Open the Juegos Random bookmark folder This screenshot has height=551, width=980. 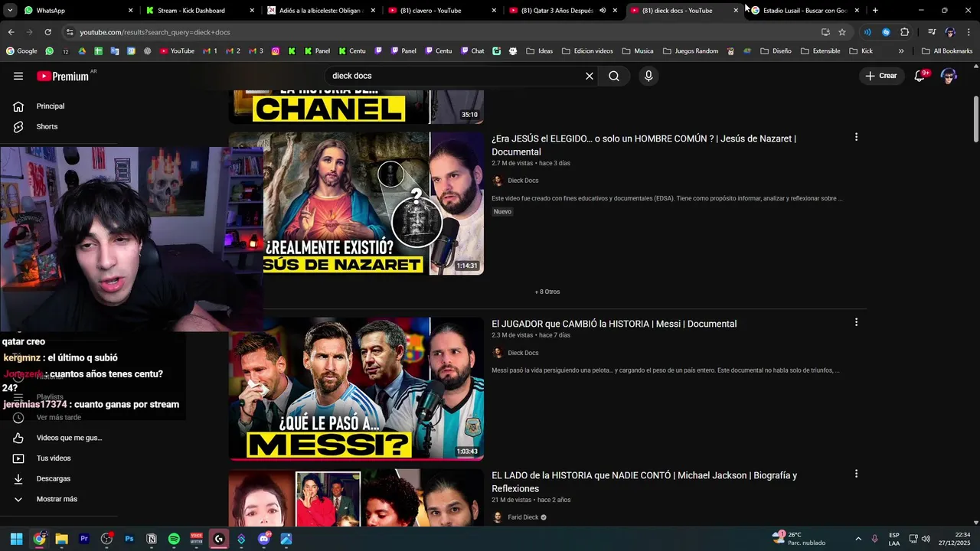click(x=689, y=51)
